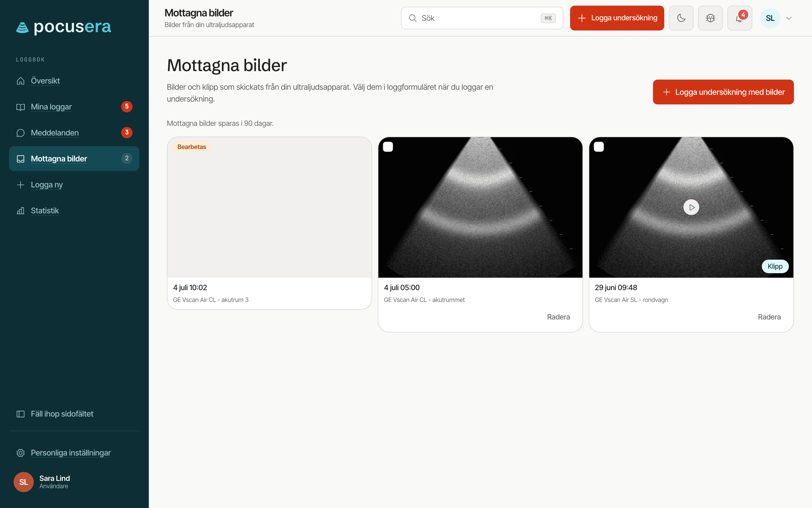
Task: Focus the Sök search field
Action: pos(482,18)
